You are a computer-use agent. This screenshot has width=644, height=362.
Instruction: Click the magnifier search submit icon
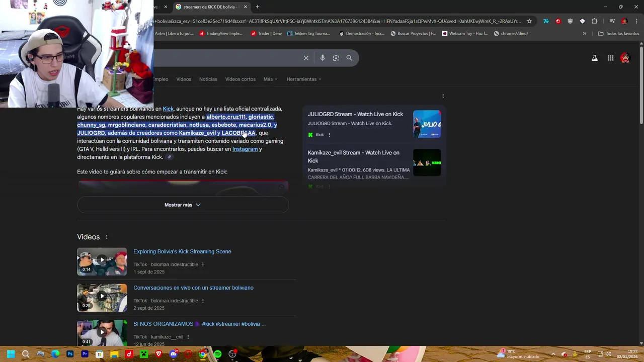tap(349, 58)
